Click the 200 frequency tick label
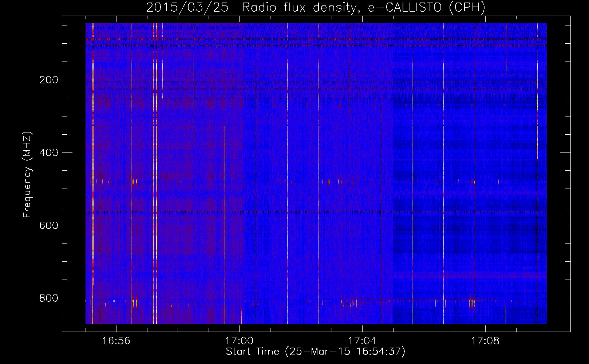 tap(48, 80)
